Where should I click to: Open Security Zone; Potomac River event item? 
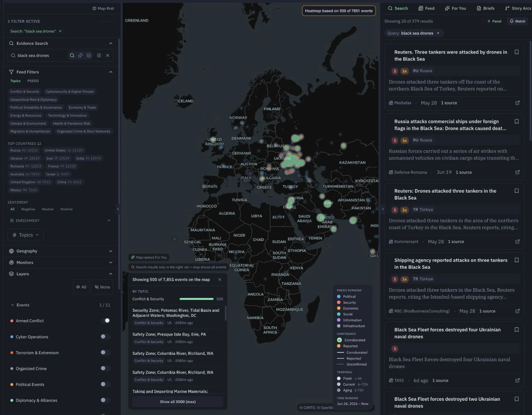pyautogui.click(x=177, y=316)
